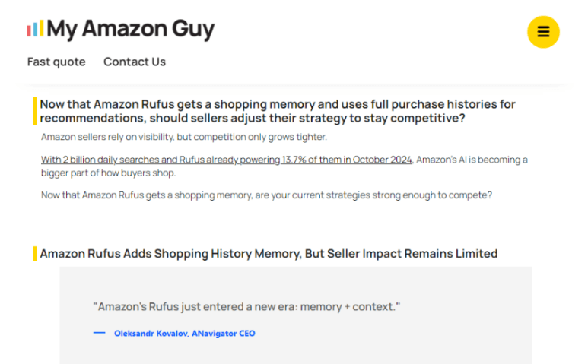Image resolution: width=588 pixels, height=364 pixels.
Task: Click the heading about sellers adjusting their strategy
Action: tap(278, 111)
